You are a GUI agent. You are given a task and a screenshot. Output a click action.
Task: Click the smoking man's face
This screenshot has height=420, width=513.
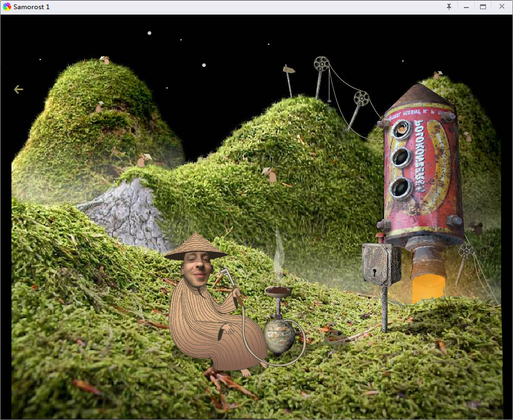point(196,268)
